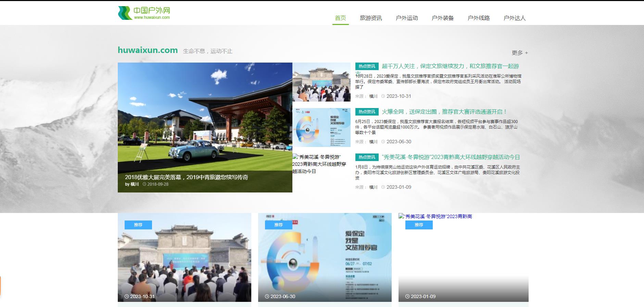Image resolution: width=644 pixels, height=307 pixels.
Task: Open recommended card dated 2023-01-09
Action: pos(464,257)
